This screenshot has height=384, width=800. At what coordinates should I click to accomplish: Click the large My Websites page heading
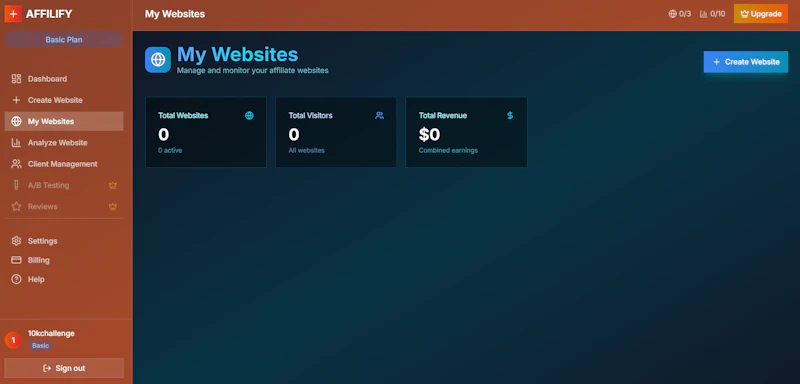pyautogui.click(x=237, y=55)
